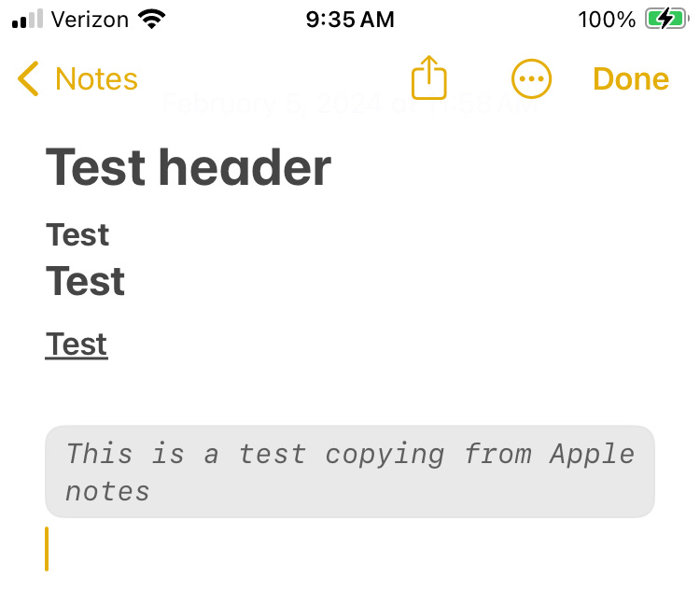
Task: Open the ellipsis more options menu
Action: pos(532,79)
